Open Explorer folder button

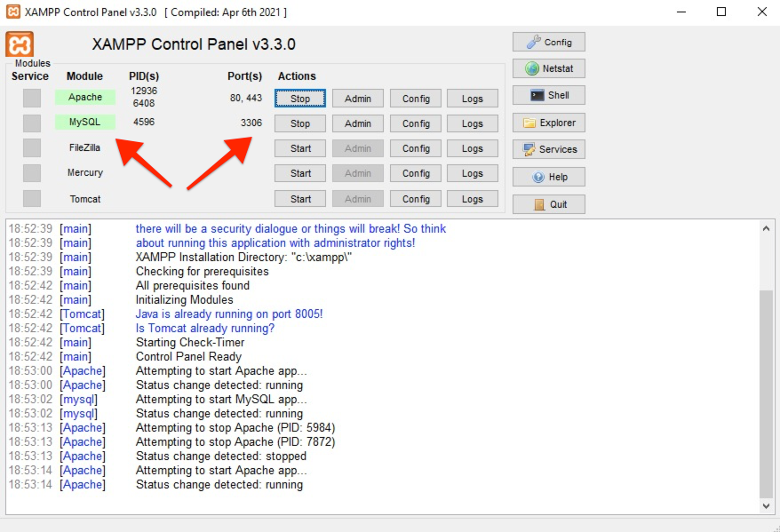[549, 123]
